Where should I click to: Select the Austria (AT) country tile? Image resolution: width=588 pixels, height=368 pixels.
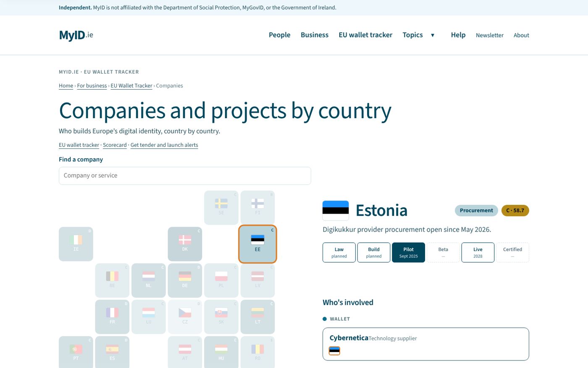[x=185, y=352]
